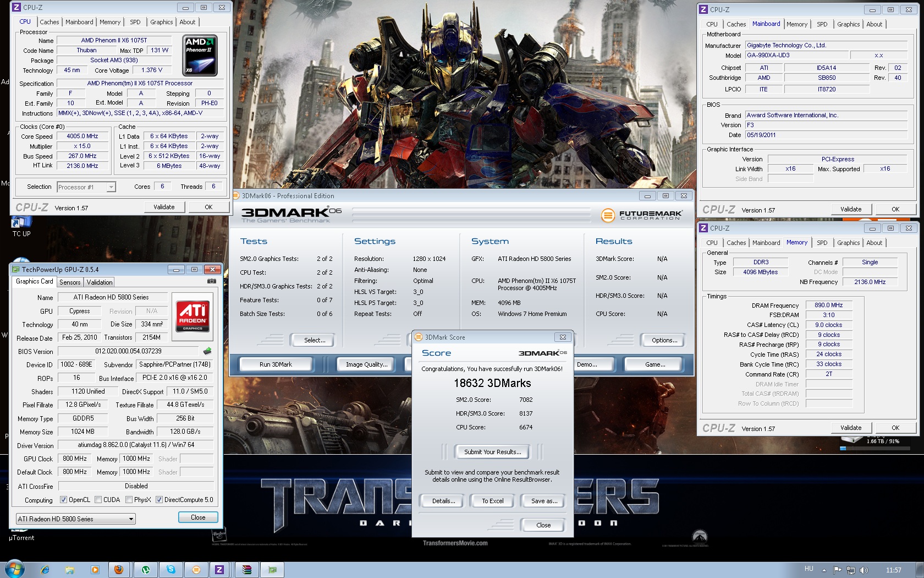This screenshot has height=578, width=924.
Task: Click the BIOS save chip icon
Action: coord(207,351)
